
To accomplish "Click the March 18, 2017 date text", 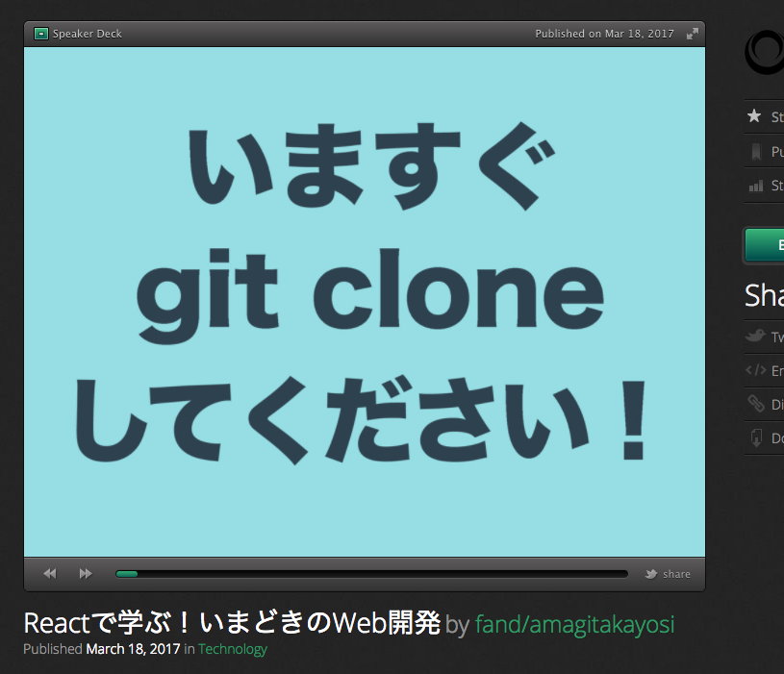I will pos(133,649).
